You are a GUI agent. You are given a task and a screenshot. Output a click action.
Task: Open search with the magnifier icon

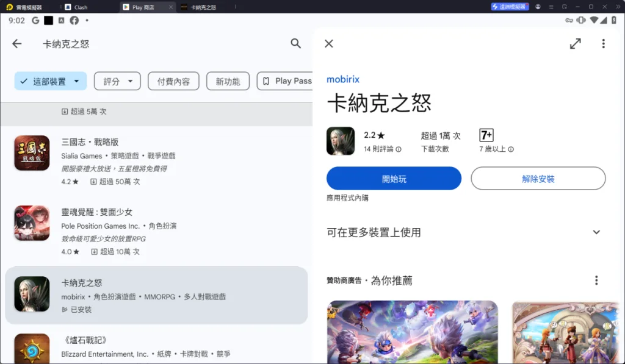click(x=295, y=43)
